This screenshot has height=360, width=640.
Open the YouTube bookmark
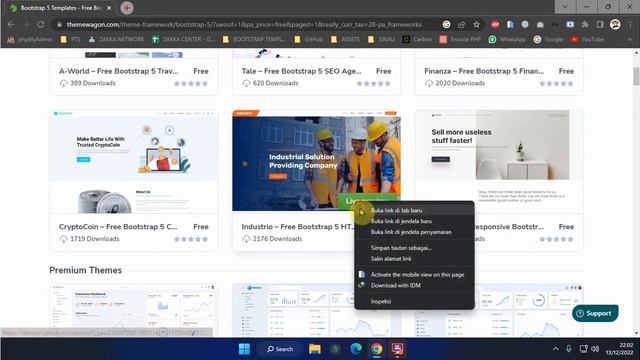pos(587,40)
